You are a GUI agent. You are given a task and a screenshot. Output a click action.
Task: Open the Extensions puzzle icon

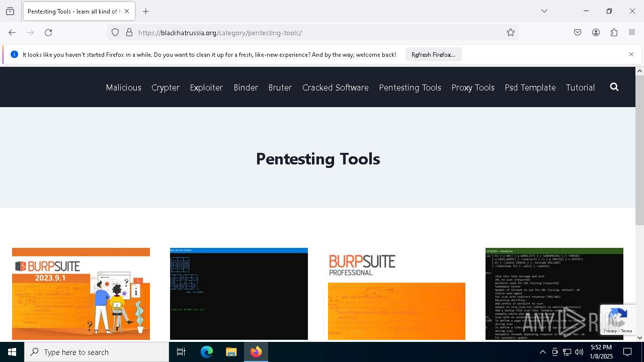pyautogui.click(x=614, y=33)
